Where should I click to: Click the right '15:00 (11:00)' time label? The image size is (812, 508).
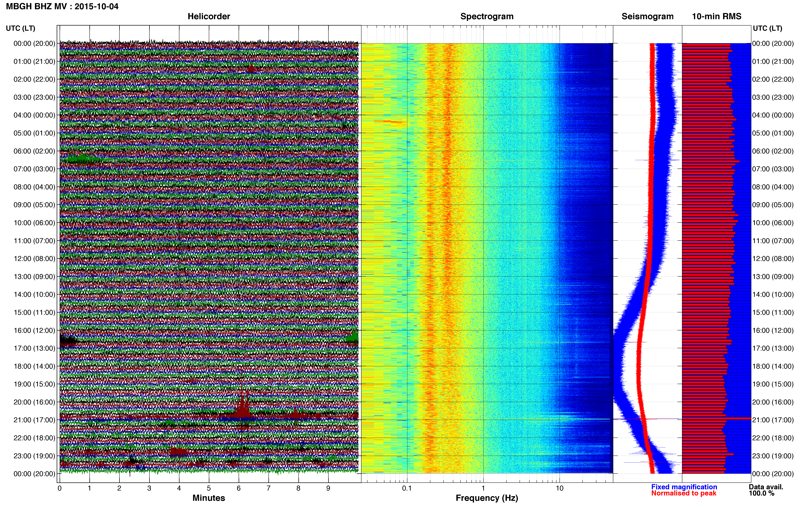tap(773, 312)
